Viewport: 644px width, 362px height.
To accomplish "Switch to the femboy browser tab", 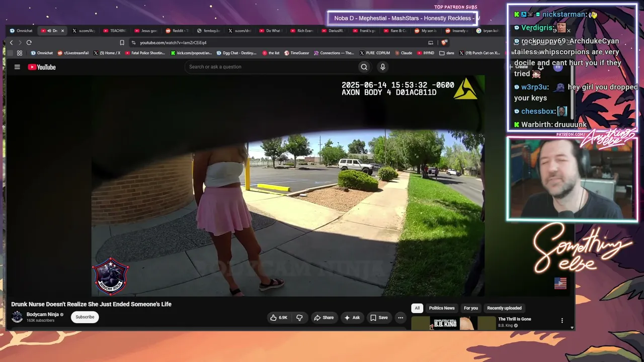I will 208,31.
